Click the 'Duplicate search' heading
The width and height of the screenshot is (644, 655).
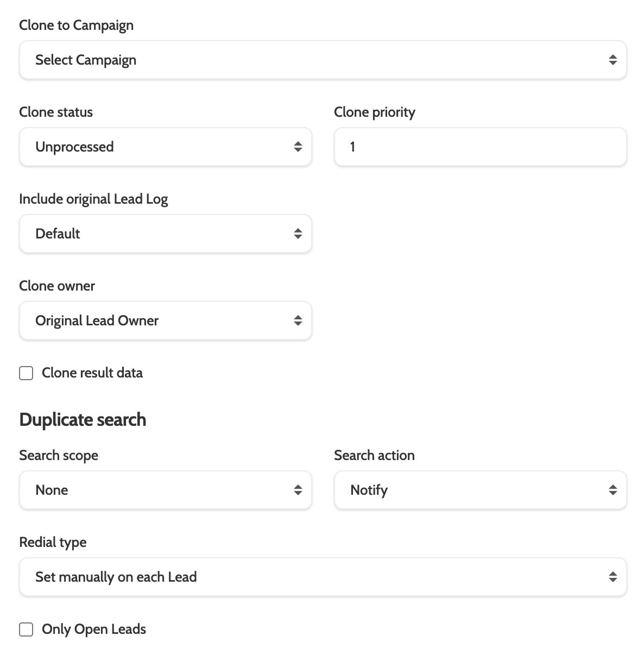click(x=83, y=420)
